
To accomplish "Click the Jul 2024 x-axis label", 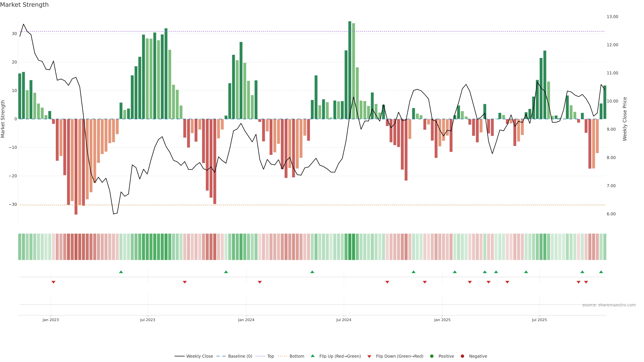I will (x=343, y=320).
